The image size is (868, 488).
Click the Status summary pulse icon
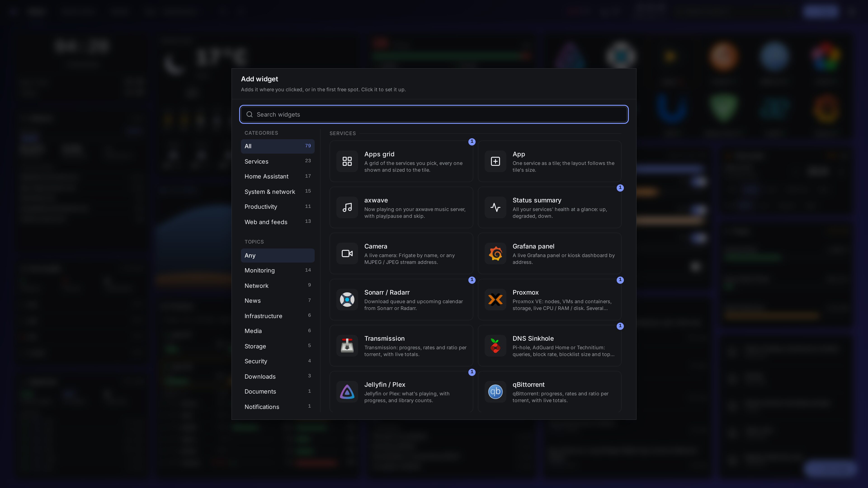tap(495, 207)
